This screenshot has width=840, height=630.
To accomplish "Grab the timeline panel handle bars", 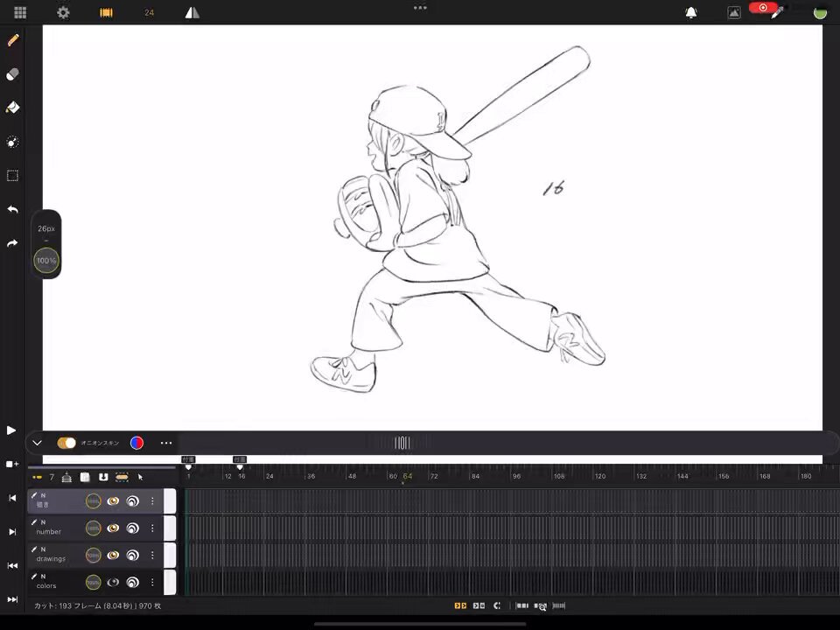I will (x=402, y=443).
